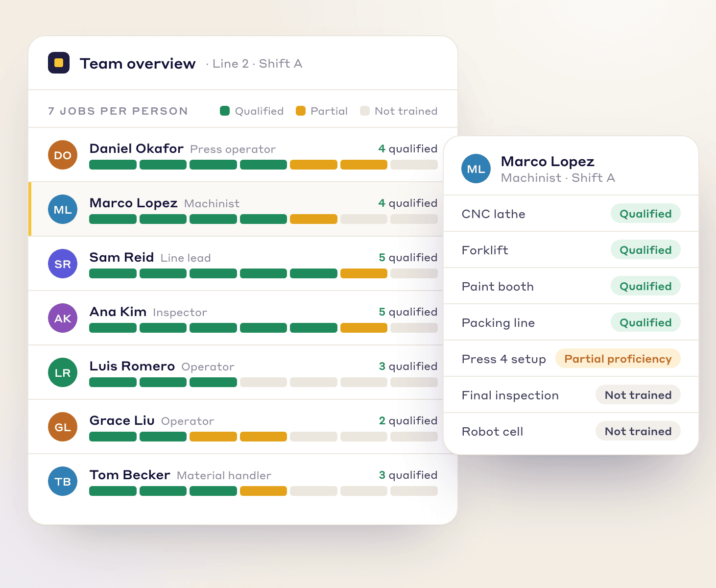Click the "CNC lathe" job label

[494, 214]
